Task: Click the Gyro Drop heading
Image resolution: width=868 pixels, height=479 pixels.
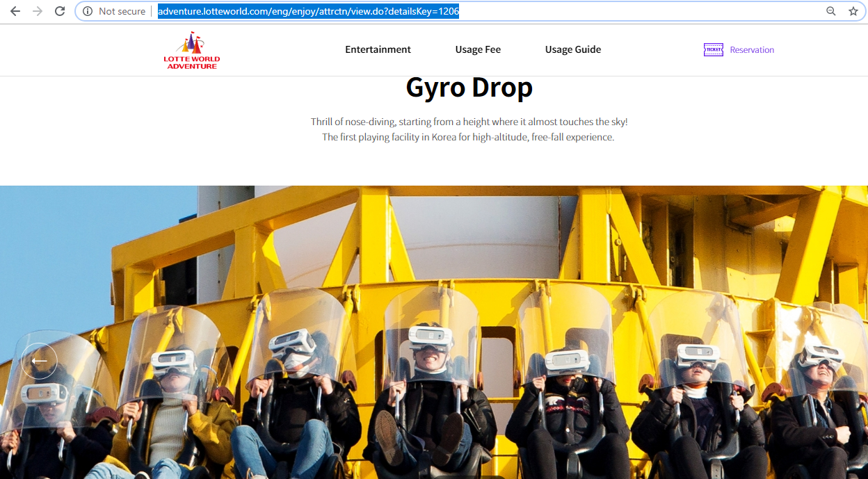Action: pyautogui.click(x=469, y=88)
